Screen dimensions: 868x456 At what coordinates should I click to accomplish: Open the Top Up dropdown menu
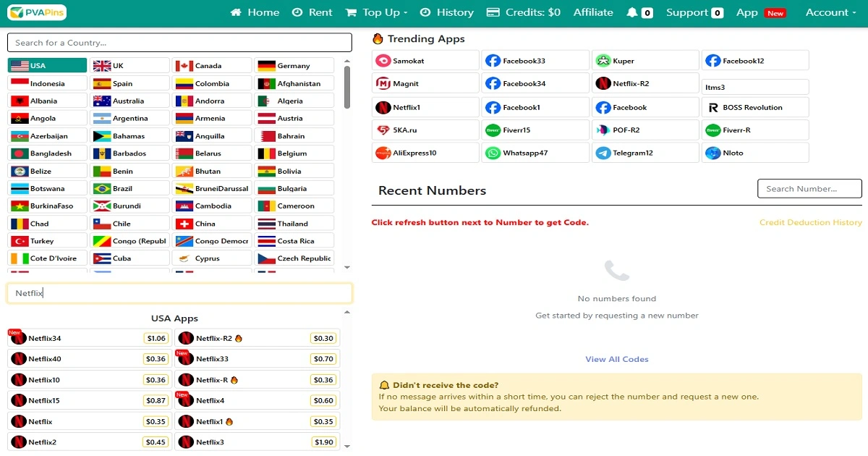(x=376, y=12)
